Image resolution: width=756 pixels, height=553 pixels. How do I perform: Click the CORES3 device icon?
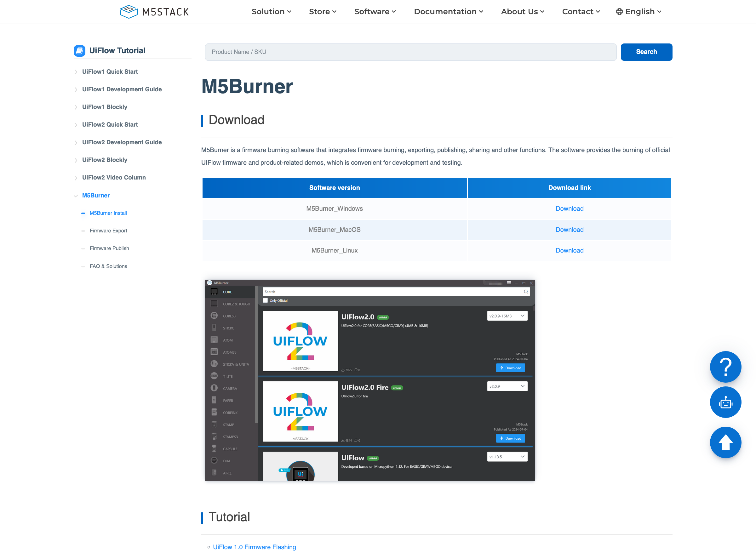pos(214,316)
